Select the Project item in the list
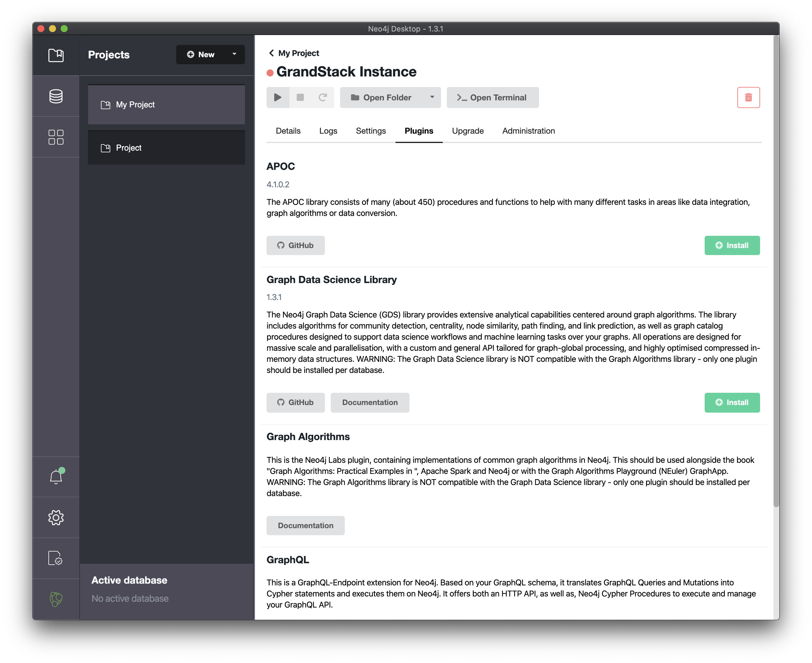This screenshot has height=663, width=812. coord(166,148)
